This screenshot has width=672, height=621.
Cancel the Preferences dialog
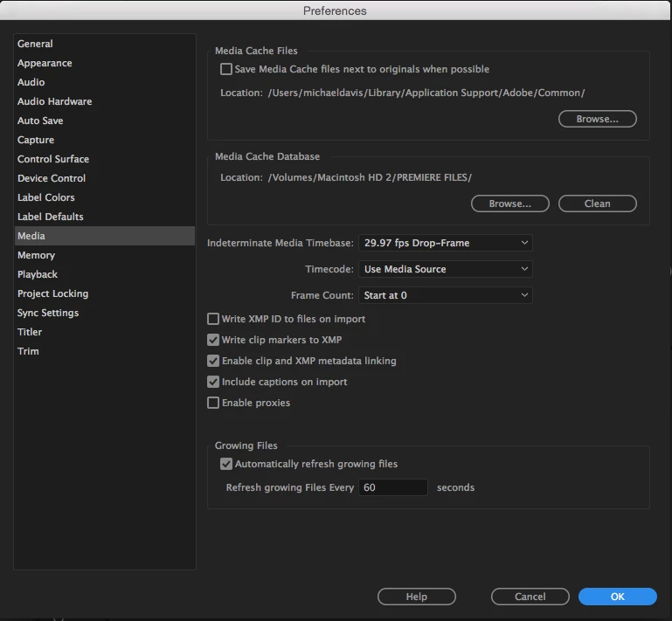pos(530,597)
